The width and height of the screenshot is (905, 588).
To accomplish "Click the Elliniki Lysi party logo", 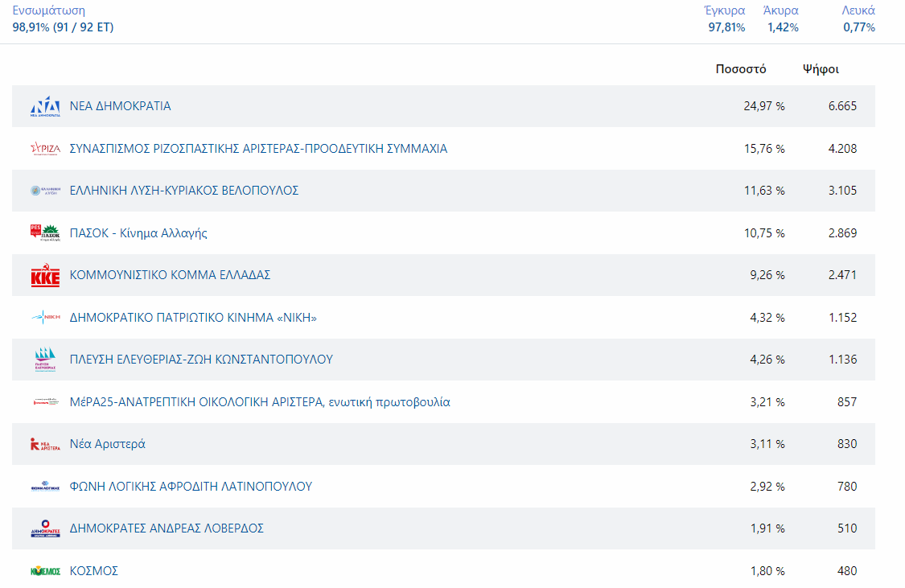I will tap(45, 191).
